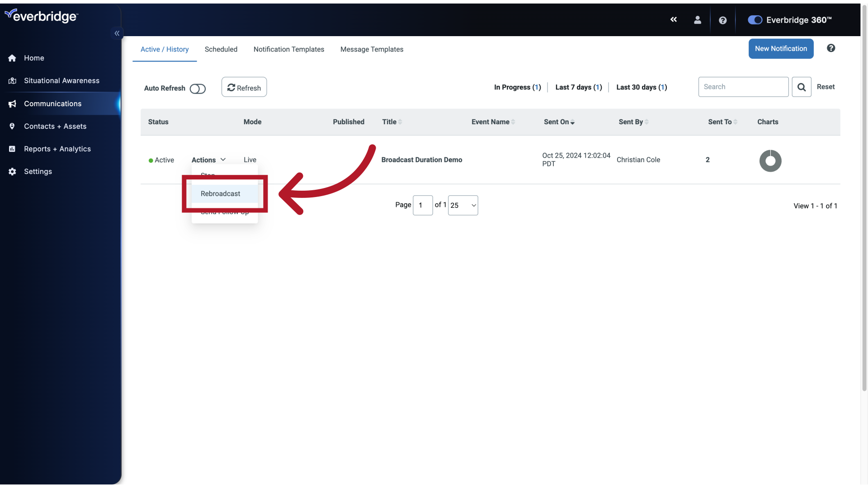The image size is (868, 488).
Task: Expand the page size selector dropdown
Action: pyautogui.click(x=462, y=205)
